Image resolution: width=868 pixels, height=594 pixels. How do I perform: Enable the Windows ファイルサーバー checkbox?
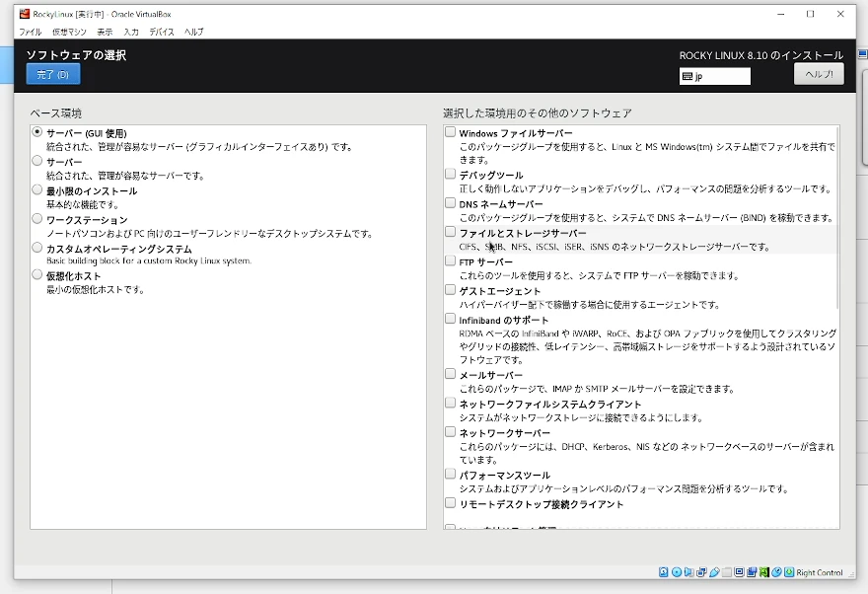450,132
